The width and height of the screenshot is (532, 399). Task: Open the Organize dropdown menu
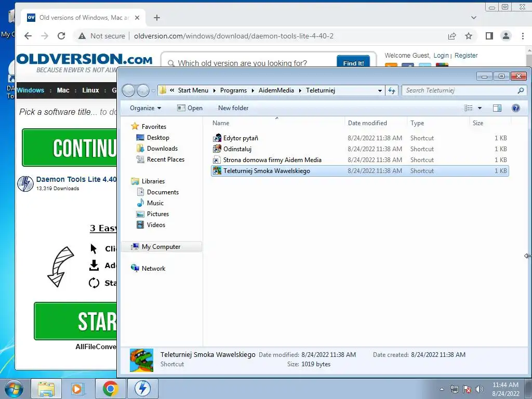tap(145, 108)
